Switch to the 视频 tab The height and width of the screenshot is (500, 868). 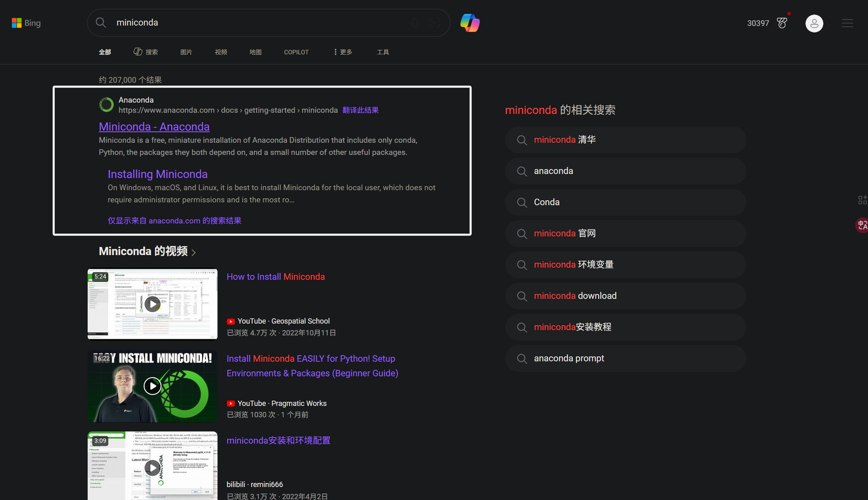[221, 52]
